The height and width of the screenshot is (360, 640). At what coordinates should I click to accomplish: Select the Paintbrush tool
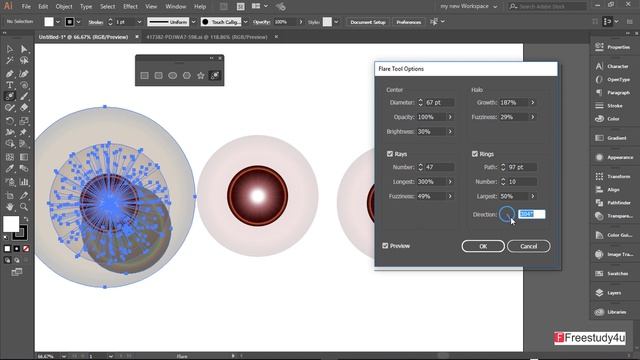[x=24, y=96]
